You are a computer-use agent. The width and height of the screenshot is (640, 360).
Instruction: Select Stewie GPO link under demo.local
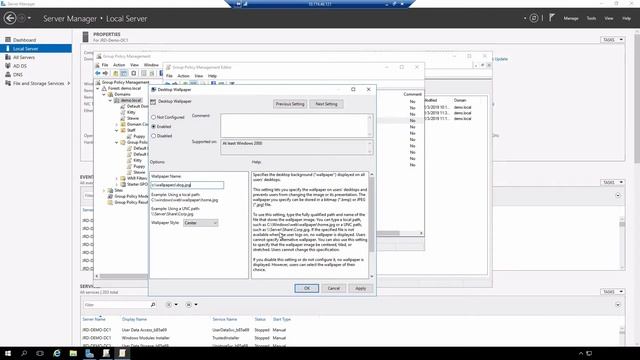pyautogui.click(x=133, y=118)
